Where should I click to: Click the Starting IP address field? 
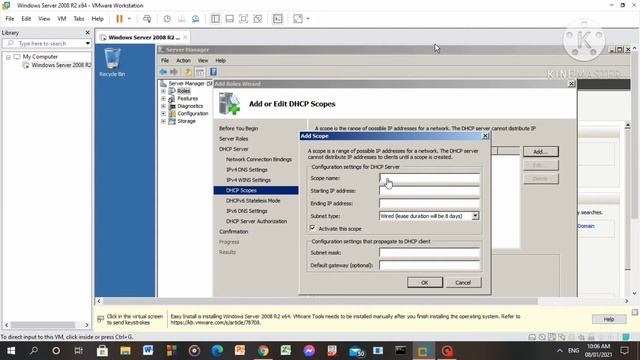click(x=429, y=191)
